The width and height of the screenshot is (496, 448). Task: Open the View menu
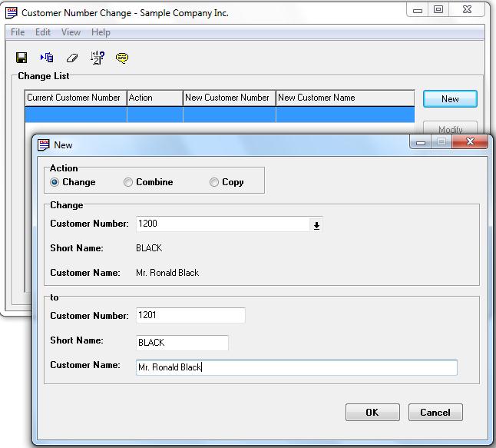point(71,32)
